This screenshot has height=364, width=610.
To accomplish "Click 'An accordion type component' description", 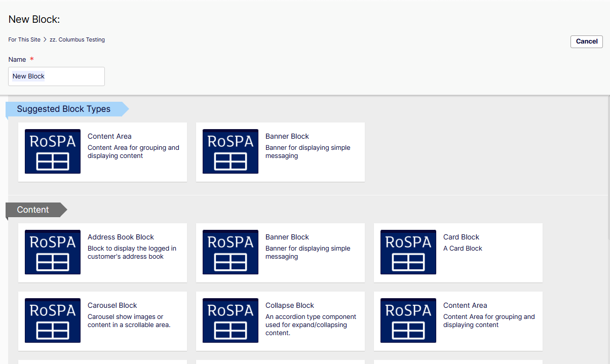I will (311, 325).
